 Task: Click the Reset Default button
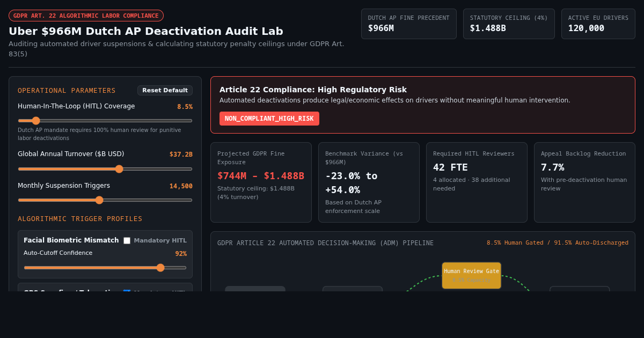[x=165, y=90]
